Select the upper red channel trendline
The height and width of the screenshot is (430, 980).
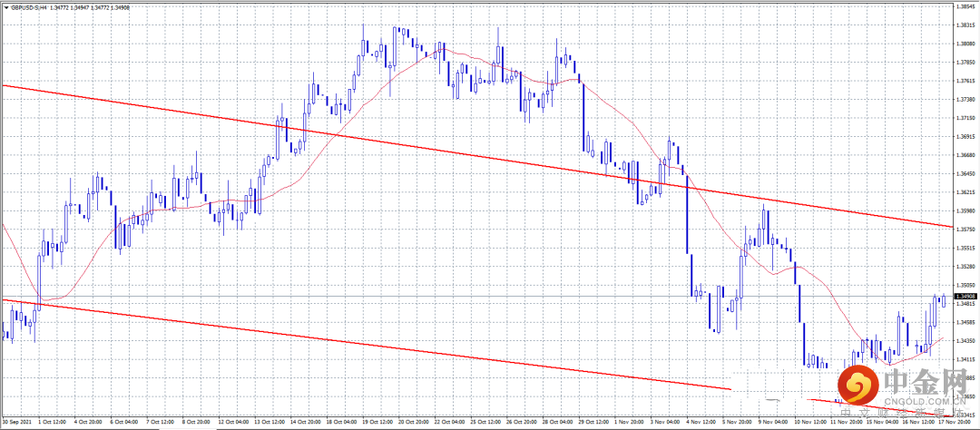(x=477, y=156)
